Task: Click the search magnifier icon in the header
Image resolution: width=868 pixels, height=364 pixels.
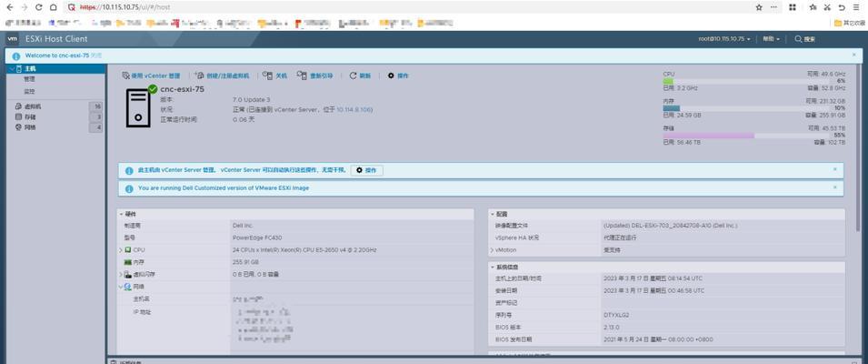Action: point(798,39)
